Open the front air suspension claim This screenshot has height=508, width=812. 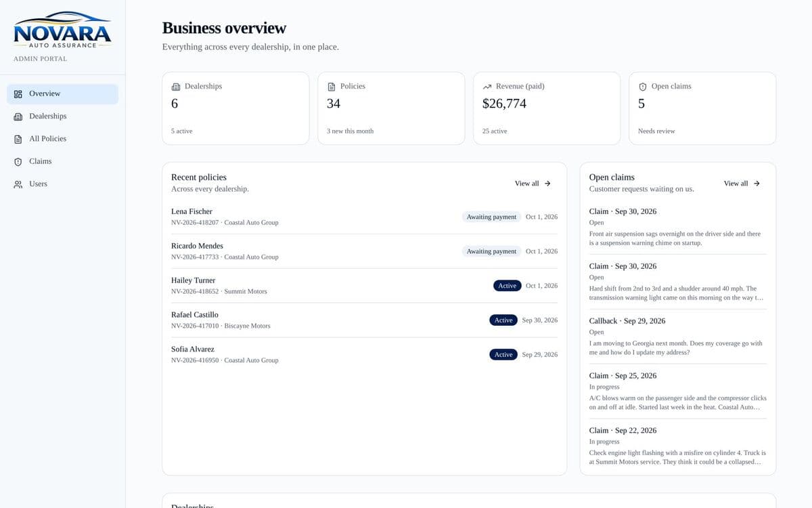(x=677, y=227)
